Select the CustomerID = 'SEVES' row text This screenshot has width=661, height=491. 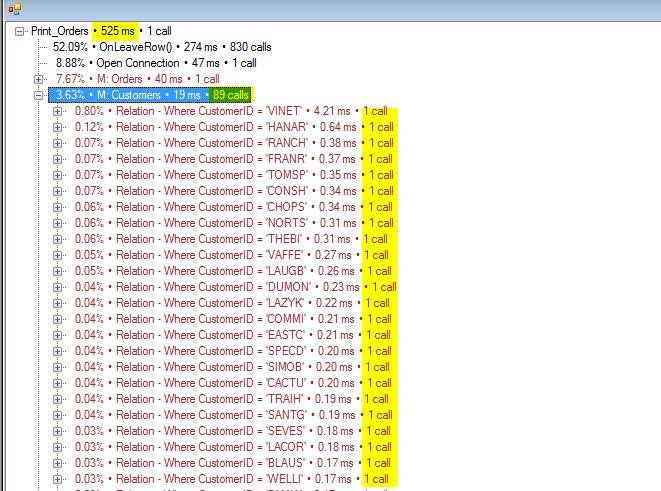point(233,432)
